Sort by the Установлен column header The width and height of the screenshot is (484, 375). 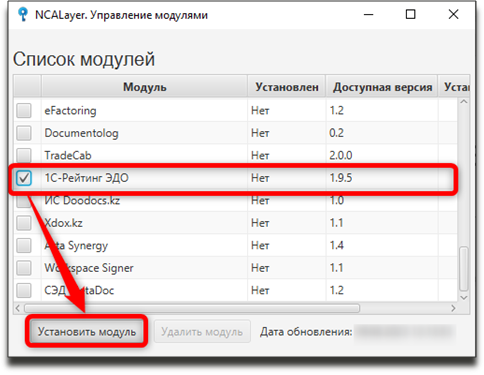(287, 87)
